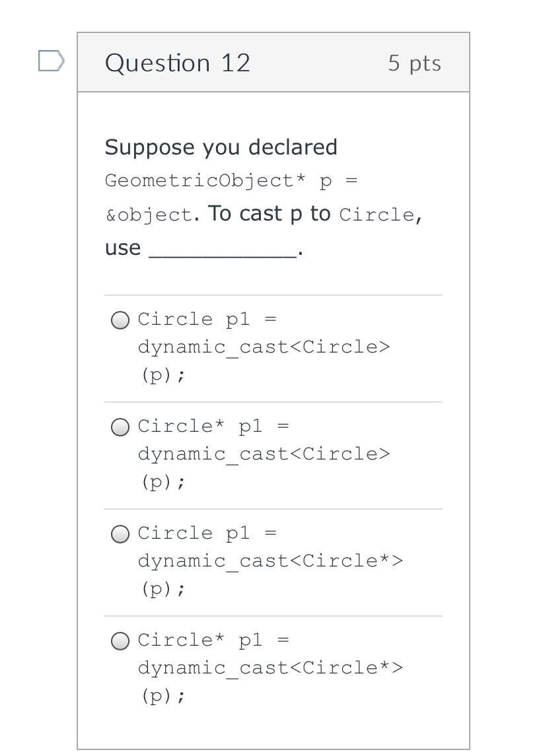Click the "GeometricObject* p =" code line
547x756 pixels.
tap(231, 181)
